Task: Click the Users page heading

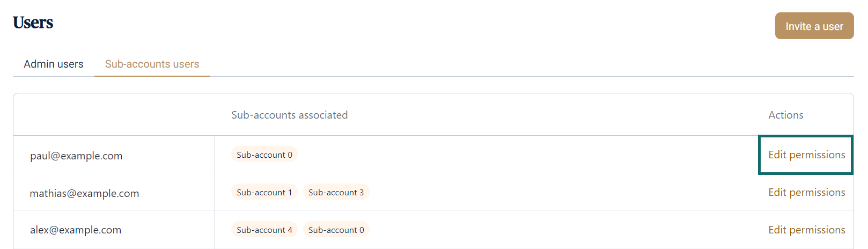Action: [x=33, y=23]
